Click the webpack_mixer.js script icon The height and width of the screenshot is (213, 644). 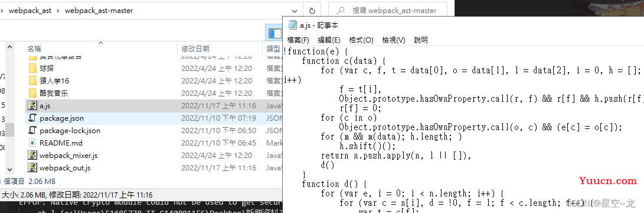point(32,156)
